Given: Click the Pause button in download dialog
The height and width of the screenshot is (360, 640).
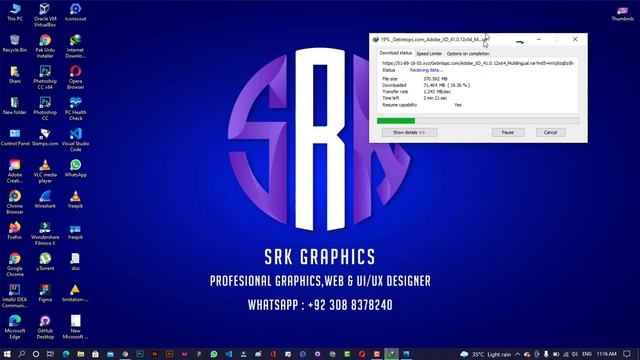Looking at the screenshot, I should [x=508, y=132].
